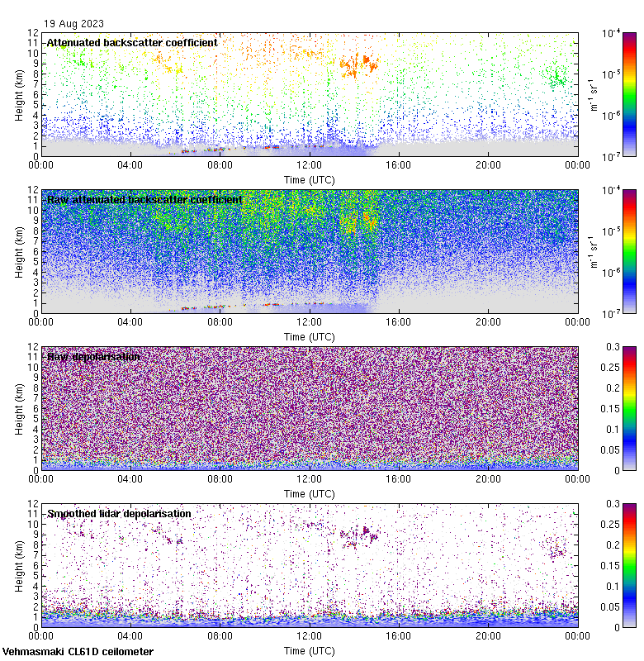
Task: Click the '19 Aug 2023' date label
Action: [x=74, y=24]
